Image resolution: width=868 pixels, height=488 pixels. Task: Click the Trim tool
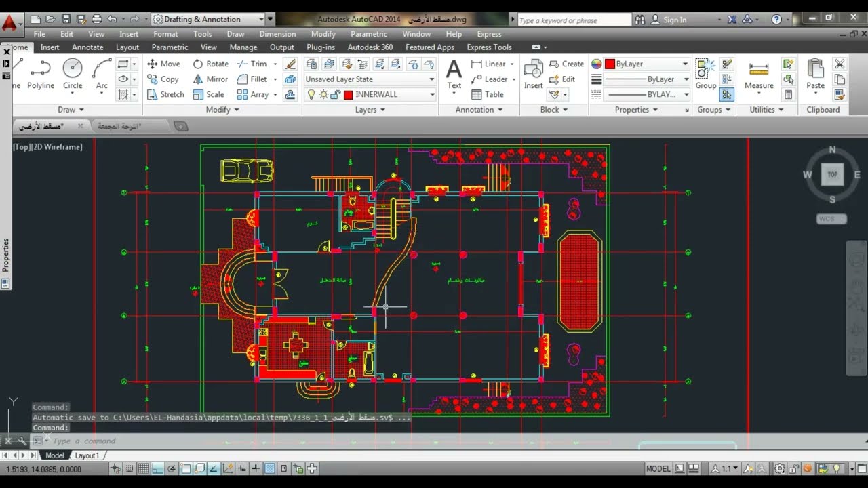coord(252,64)
